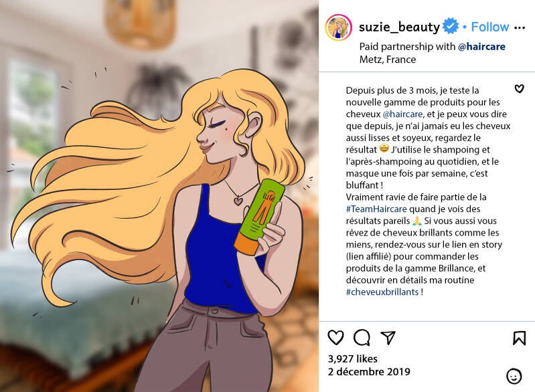Click the green shampoo bottle in the illustration

coord(260,217)
